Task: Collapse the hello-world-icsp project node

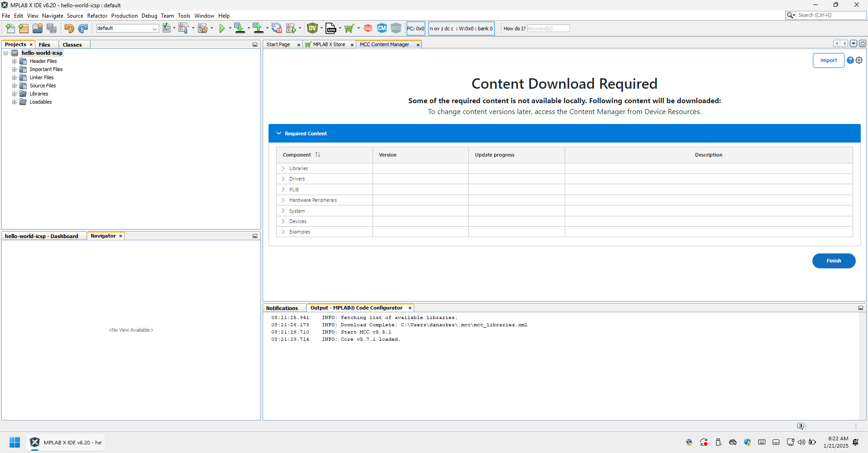Action: click(6, 53)
